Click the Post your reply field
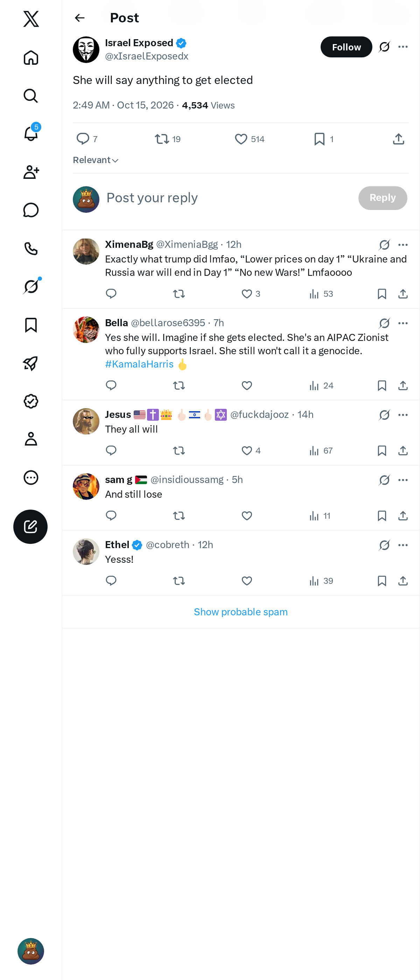 [228, 198]
